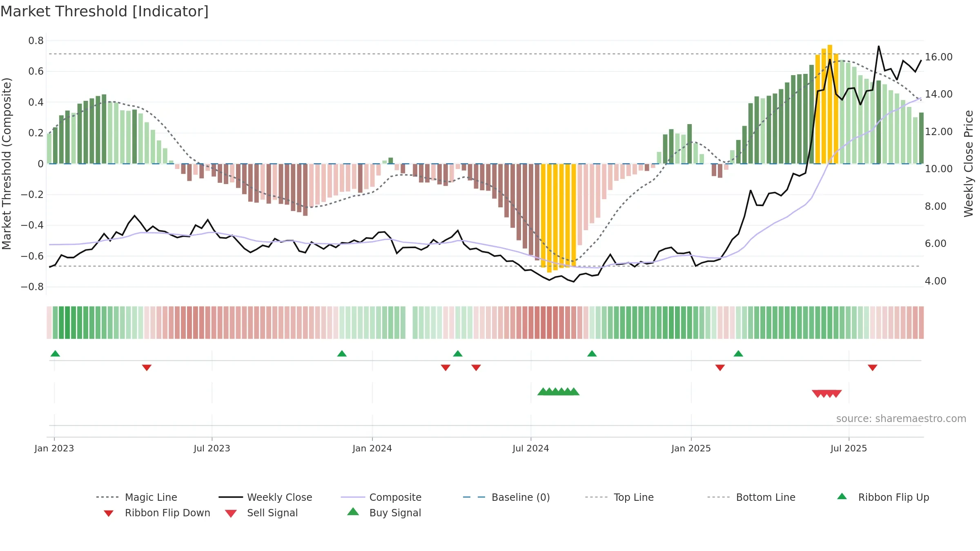
Task: Select the ribbon flip down marker after Jan 2025
Action: [720, 368]
